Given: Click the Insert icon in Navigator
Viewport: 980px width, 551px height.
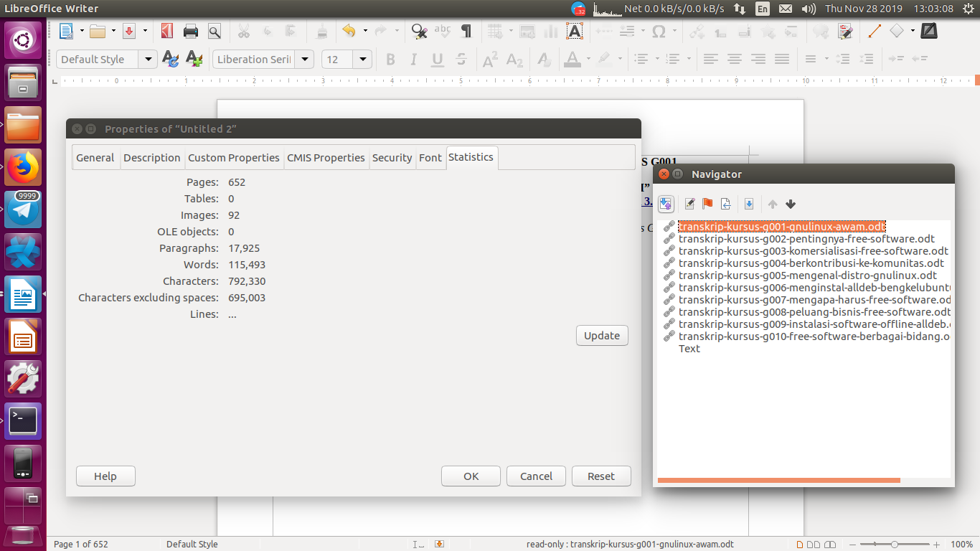Looking at the screenshot, I should 725,204.
